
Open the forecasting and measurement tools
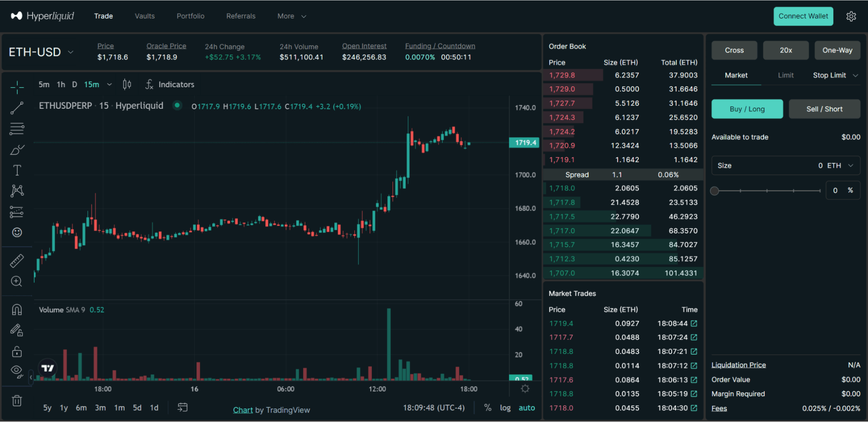(x=17, y=212)
